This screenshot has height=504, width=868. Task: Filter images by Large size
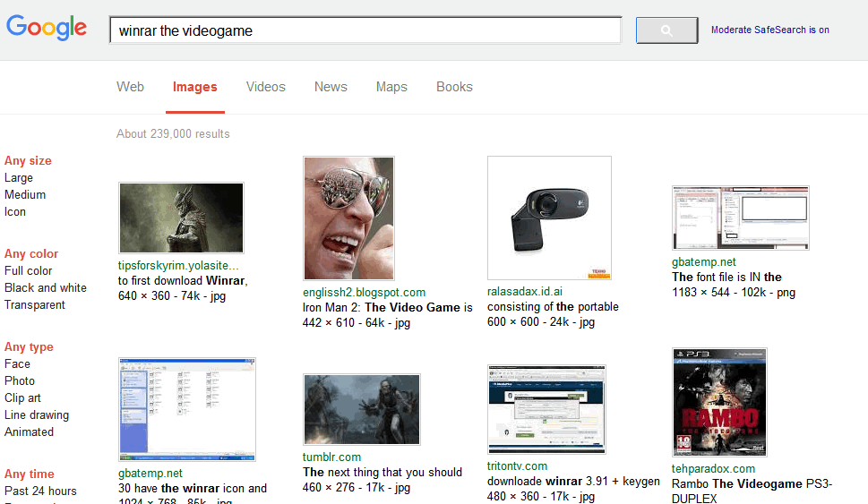18,177
